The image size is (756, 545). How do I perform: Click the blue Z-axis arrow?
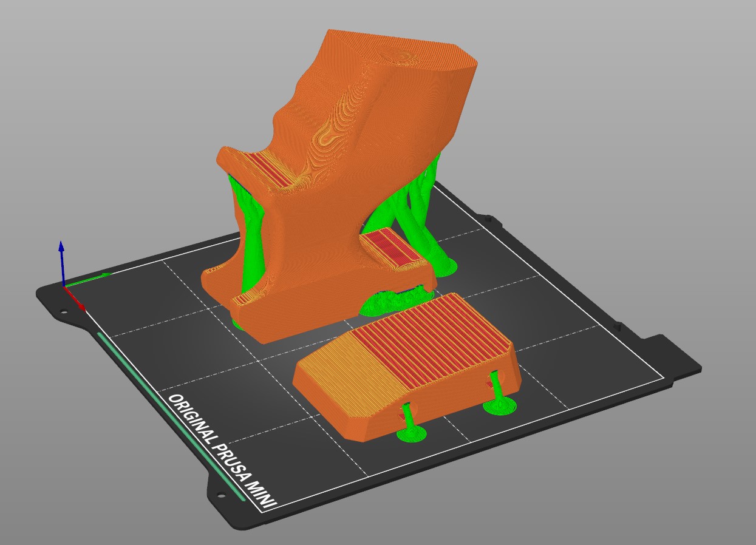click(61, 261)
